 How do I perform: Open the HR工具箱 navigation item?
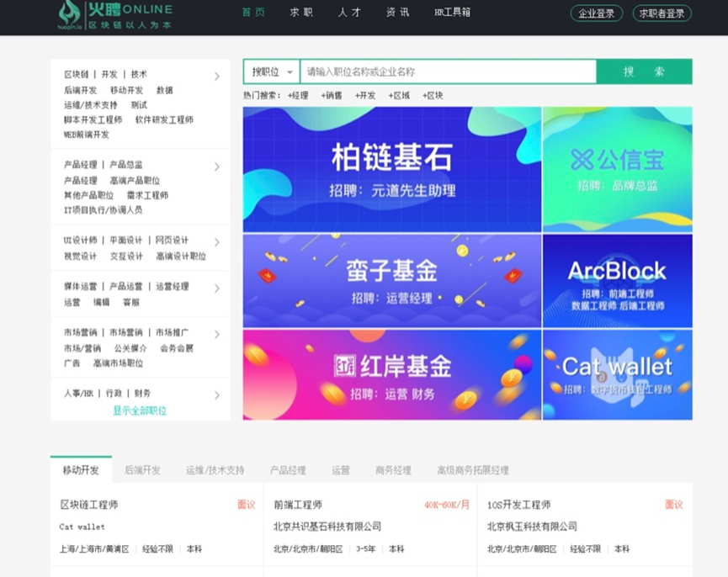coord(452,13)
